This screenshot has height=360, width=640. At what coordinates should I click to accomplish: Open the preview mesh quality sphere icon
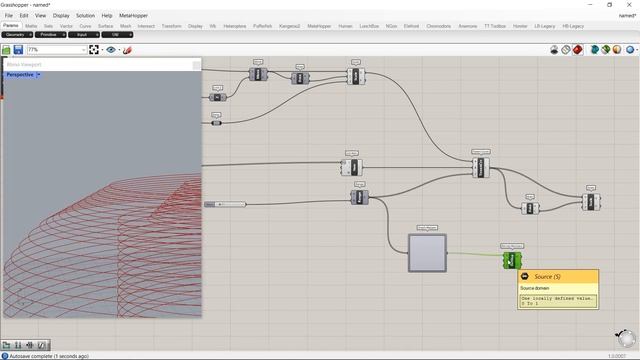pyautogui.click(x=617, y=50)
